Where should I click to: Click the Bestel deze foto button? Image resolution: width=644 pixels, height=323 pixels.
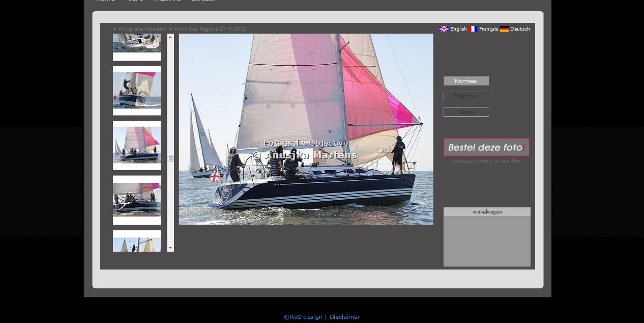tap(486, 147)
